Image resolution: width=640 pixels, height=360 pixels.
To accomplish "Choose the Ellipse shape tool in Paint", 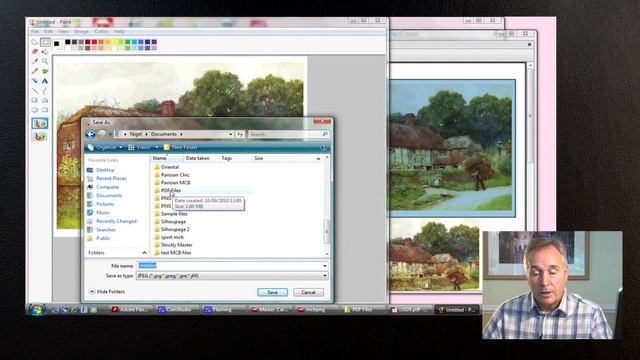I will pyautogui.click(x=35, y=110).
